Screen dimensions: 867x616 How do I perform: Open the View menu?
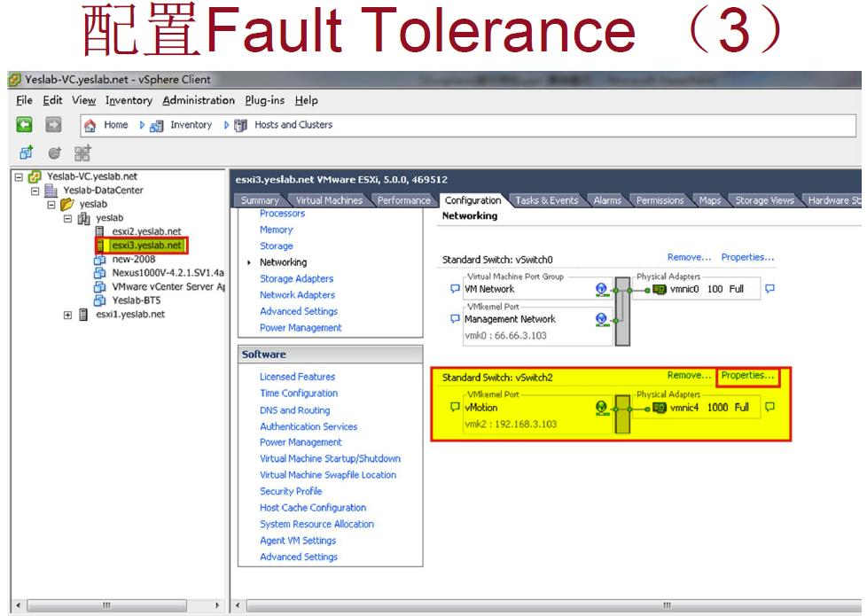(84, 100)
